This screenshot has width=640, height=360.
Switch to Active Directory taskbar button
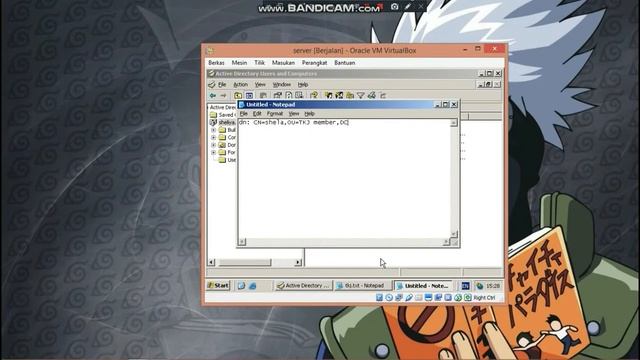coord(303,286)
